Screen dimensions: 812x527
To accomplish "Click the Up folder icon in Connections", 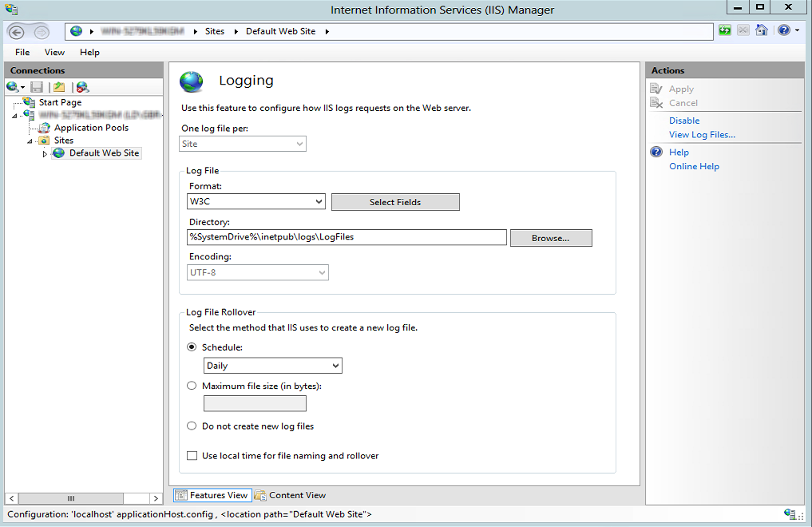I will (58, 86).
